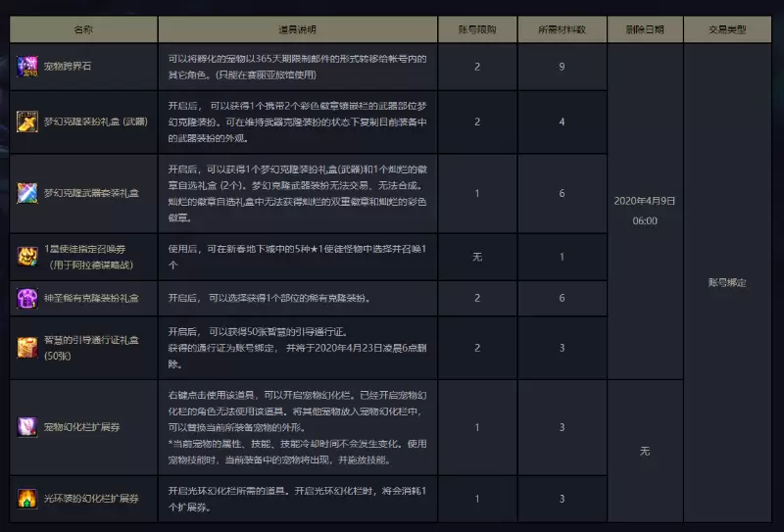Select the material count 4 for 梦幻克隆装扮礼盒 (武器)
Screen dimensions: 784x532
pos(562,121)
